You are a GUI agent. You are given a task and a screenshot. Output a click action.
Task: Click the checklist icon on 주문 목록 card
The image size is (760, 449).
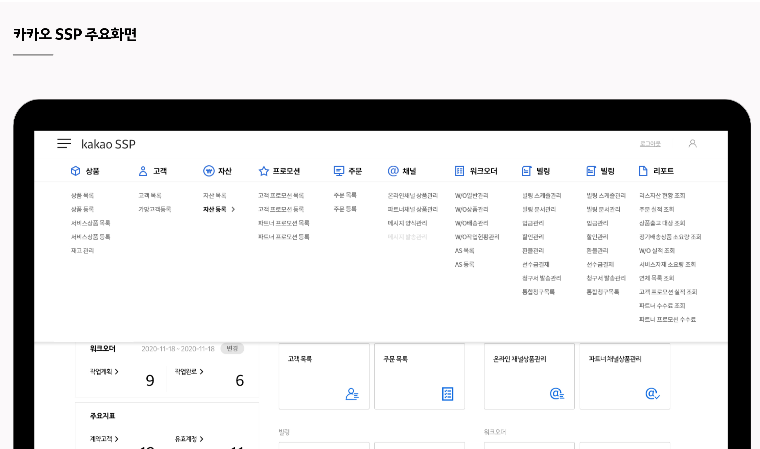447,394
